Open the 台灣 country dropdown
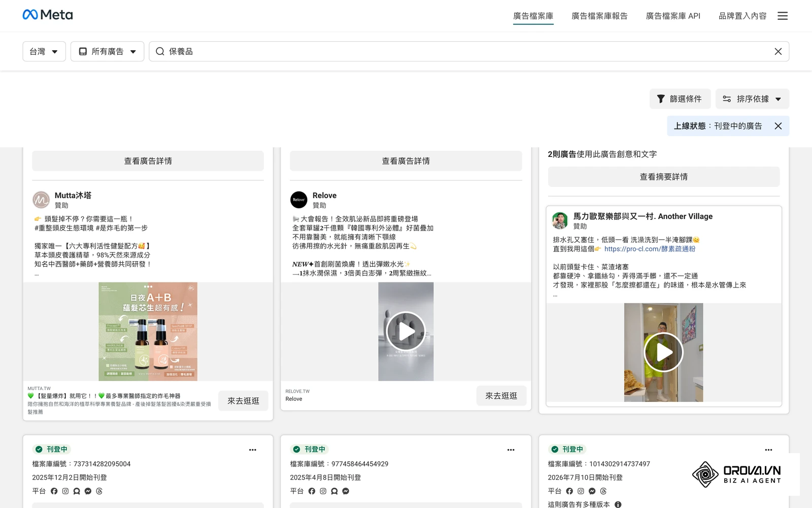This screenshot has width=812, height=508. (x=44, y=51)
